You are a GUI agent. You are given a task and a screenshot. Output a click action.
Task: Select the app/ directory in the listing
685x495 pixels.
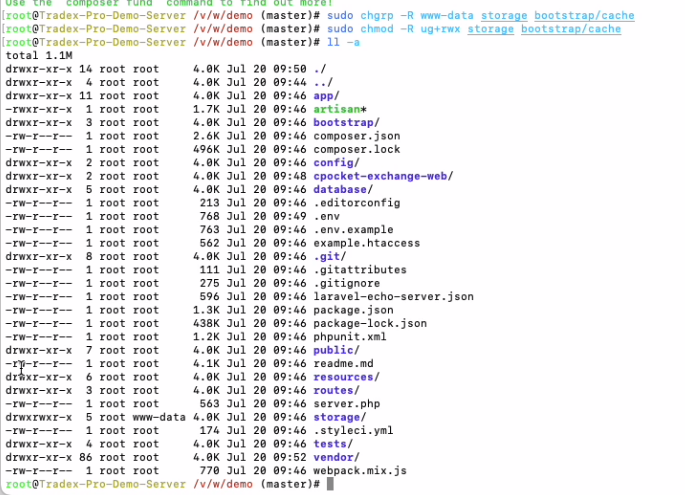point(326,96)
